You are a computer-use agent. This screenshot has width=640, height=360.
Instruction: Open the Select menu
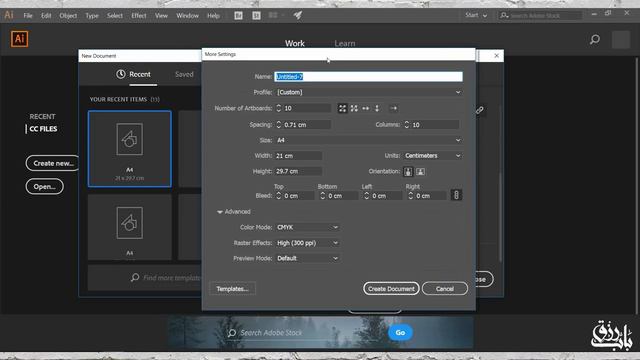pyautogui.click(x=115, y=16)
